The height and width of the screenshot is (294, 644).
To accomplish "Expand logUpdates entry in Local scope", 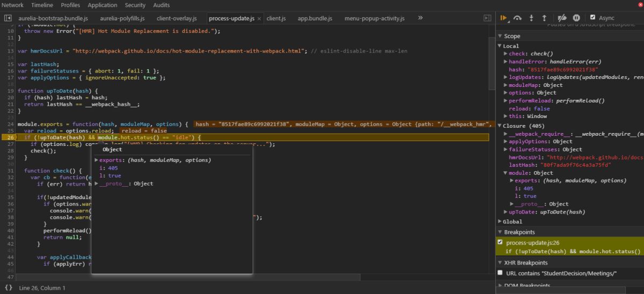I will [x=506, y=77].
